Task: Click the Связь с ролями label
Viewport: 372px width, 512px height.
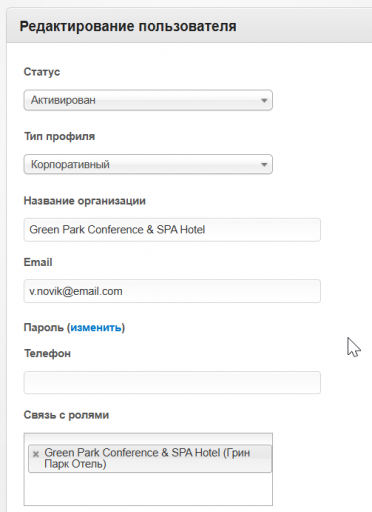Action: click(66, 415)
